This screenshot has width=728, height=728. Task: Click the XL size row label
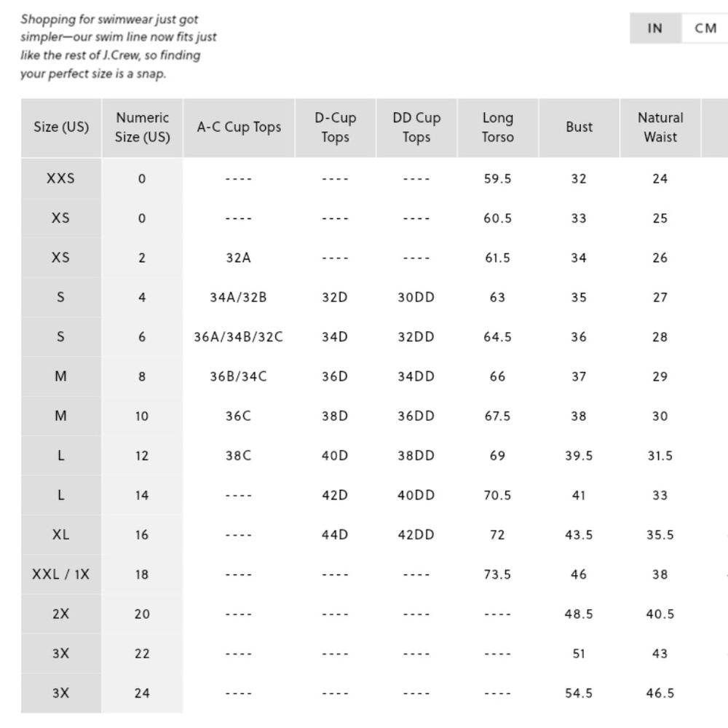(61, 535)
